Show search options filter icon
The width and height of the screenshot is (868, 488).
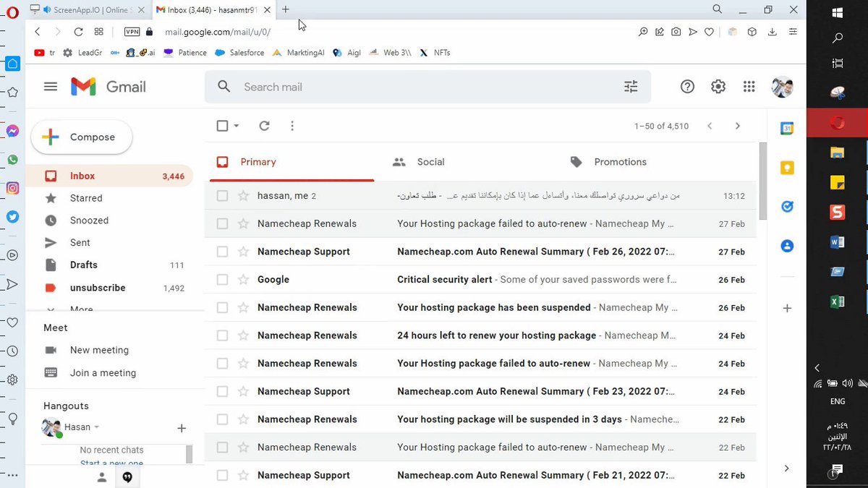631,87
